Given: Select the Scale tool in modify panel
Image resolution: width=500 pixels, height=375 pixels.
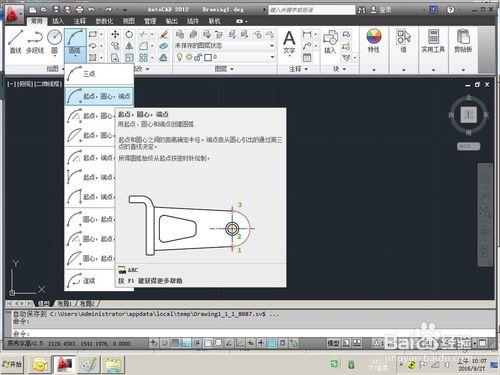Looking at the screenshot, I should coord(129,58).
